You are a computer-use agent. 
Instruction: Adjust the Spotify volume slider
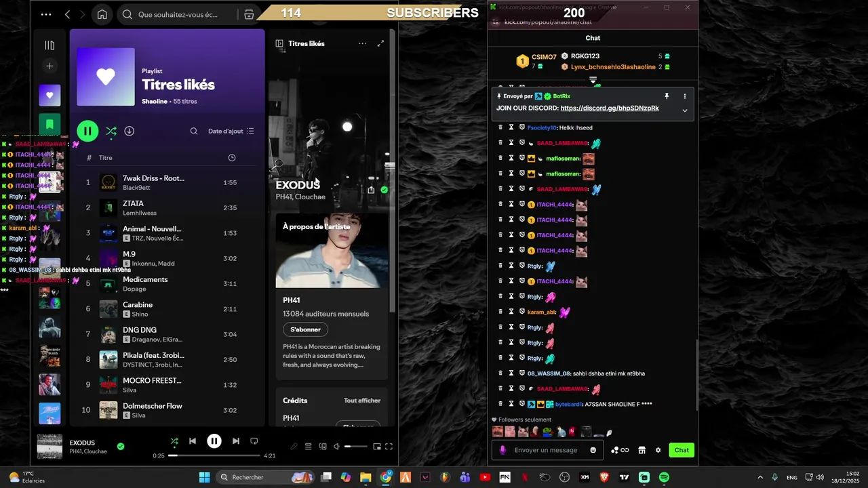pos(356,447)
